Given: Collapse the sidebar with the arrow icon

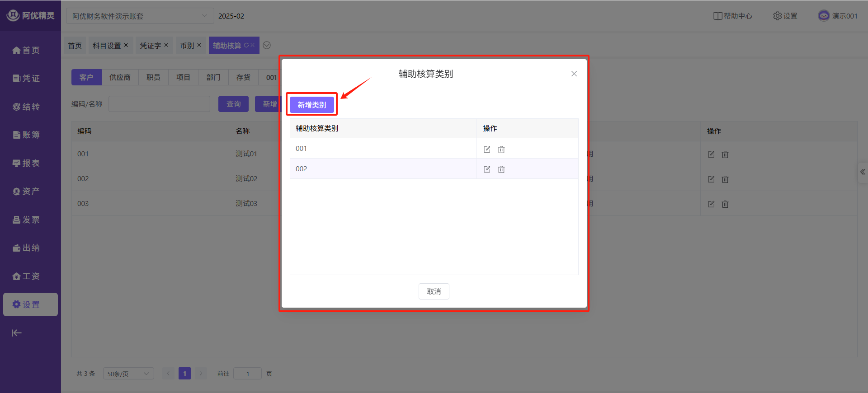Looking at the screenshot, I should click(17, 333).
